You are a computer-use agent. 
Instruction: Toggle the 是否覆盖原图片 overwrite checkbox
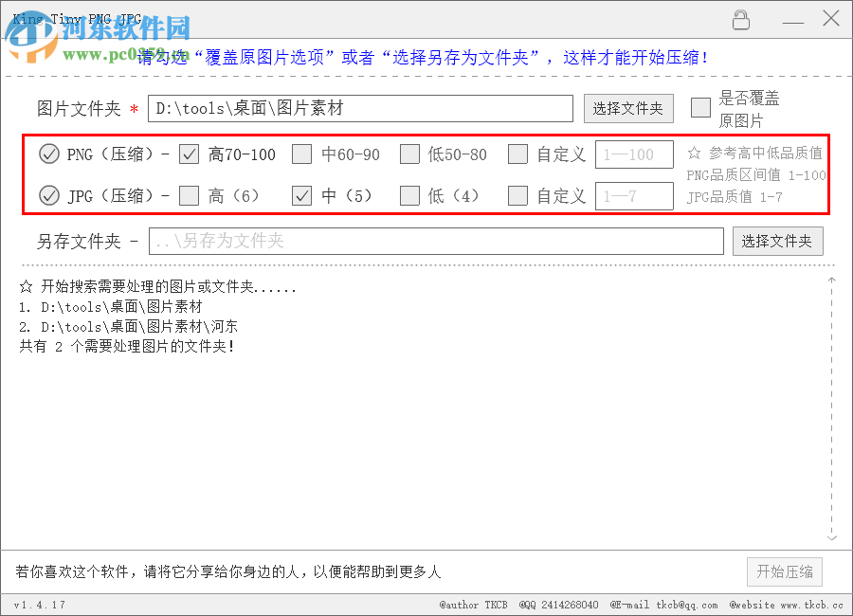(x=699, y=108)
